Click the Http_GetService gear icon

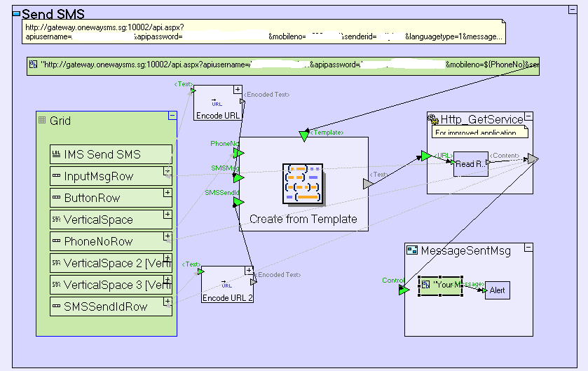pyautogui.click(x=433, y=119)
